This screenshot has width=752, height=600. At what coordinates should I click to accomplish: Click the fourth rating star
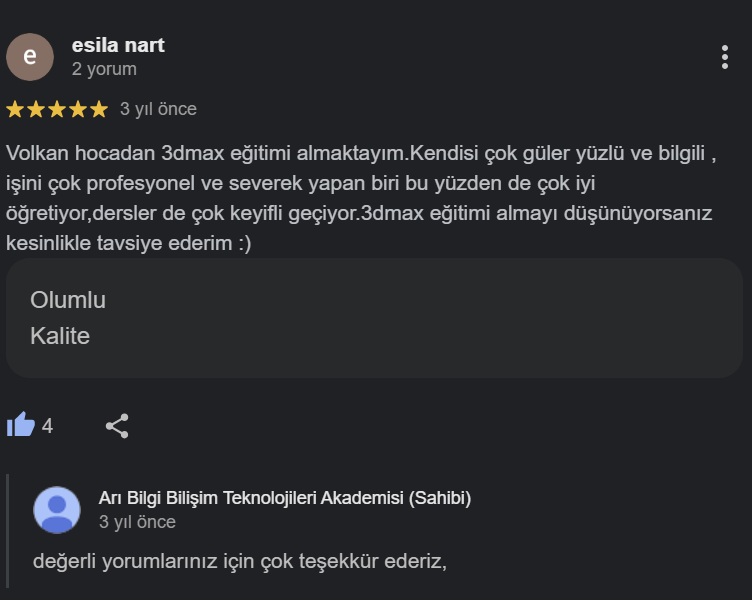78,109
